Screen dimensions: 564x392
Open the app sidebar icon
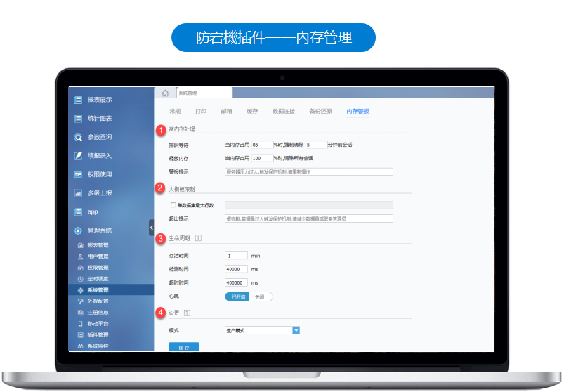pyautogui.click(x=78, y=212)
